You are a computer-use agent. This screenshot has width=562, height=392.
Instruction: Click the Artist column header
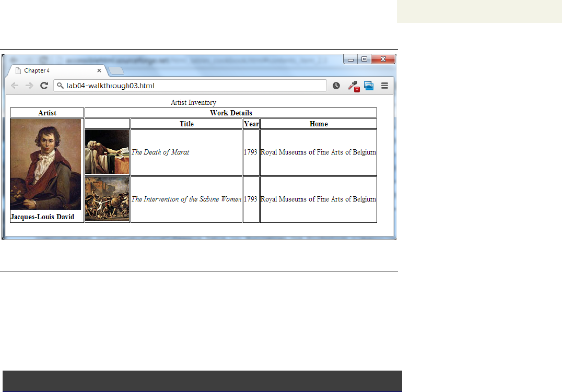click(47, 113)
